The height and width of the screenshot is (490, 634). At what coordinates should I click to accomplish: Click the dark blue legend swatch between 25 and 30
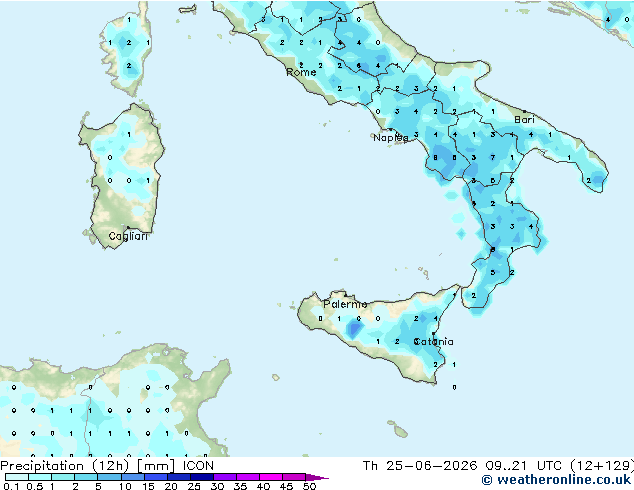pyautogui.click(x=202, y=477)
